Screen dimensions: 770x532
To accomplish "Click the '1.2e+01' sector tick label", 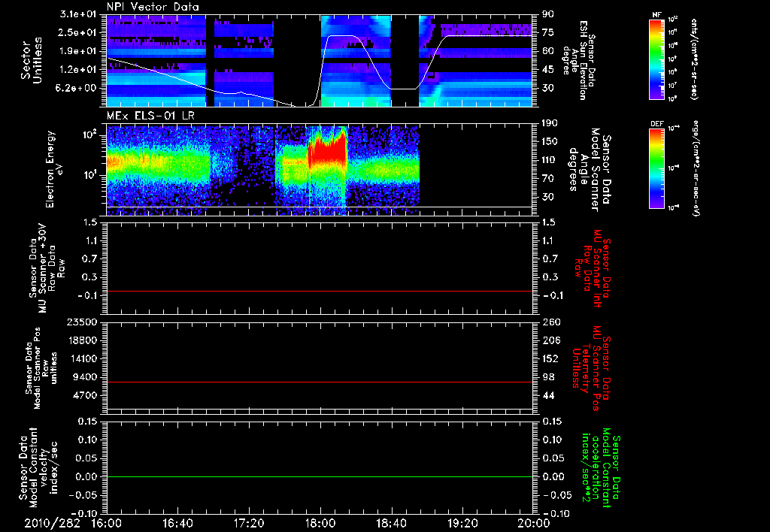I will point(78,70).
